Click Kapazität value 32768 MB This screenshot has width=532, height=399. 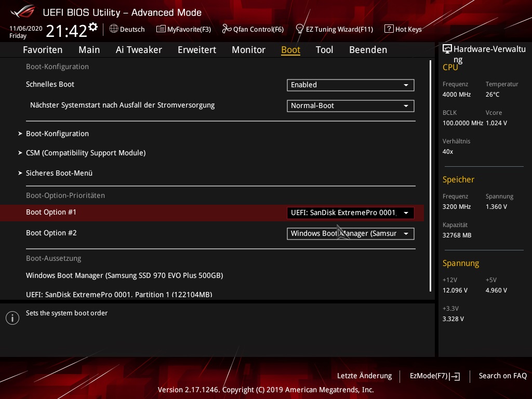point(457,235)
